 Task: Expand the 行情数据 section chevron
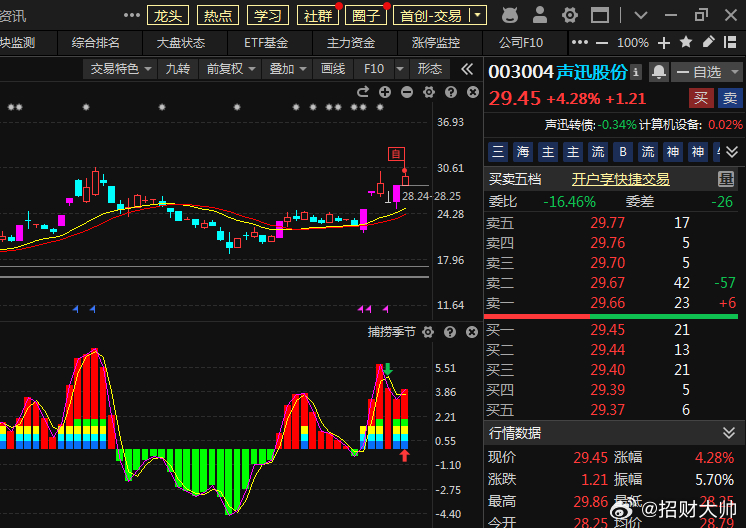tap(730, 433)
